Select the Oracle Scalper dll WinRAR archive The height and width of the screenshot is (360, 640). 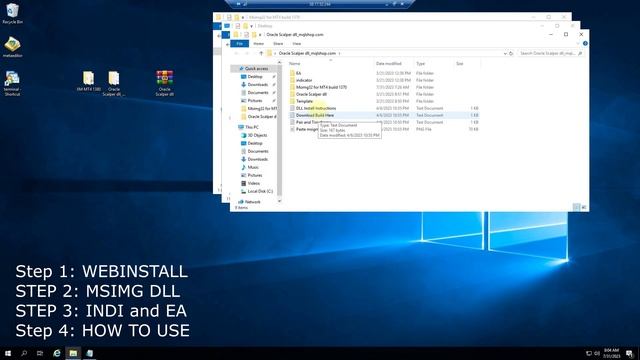pos(164,83)
